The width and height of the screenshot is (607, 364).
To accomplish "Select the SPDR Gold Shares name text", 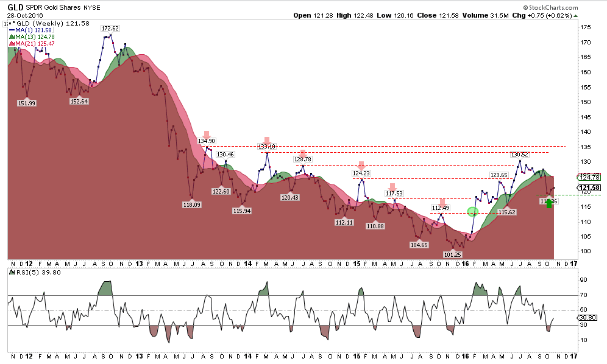I will point(54,7).
